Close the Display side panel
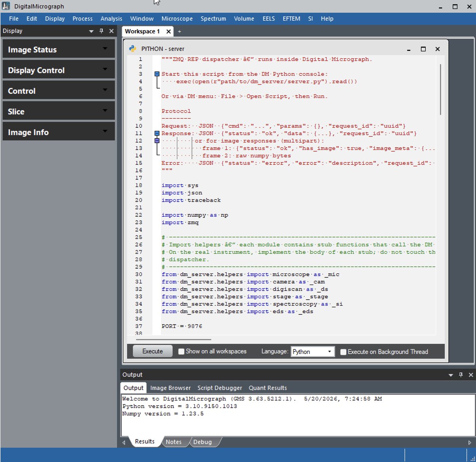The image size is (476, 462). coord(111,31)
